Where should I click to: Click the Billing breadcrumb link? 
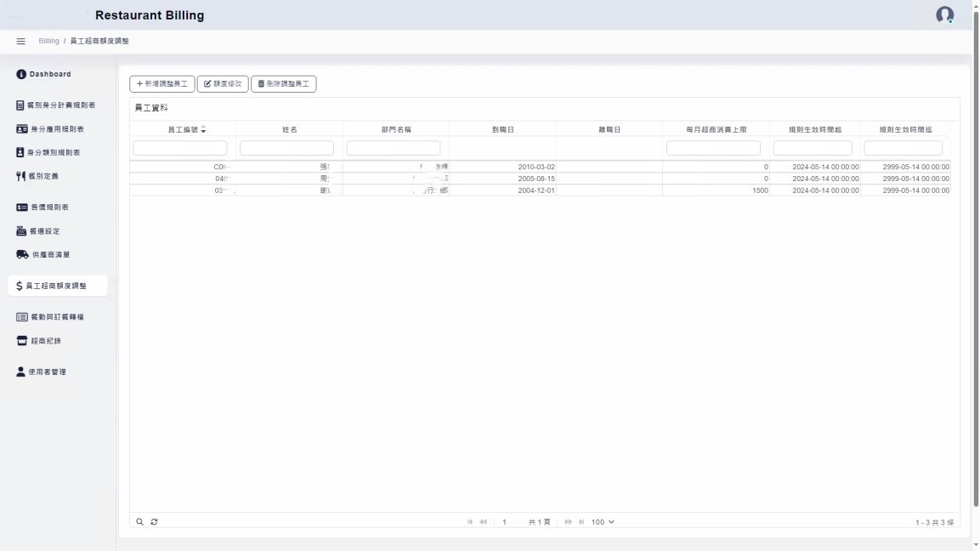(x=48, y=42)
